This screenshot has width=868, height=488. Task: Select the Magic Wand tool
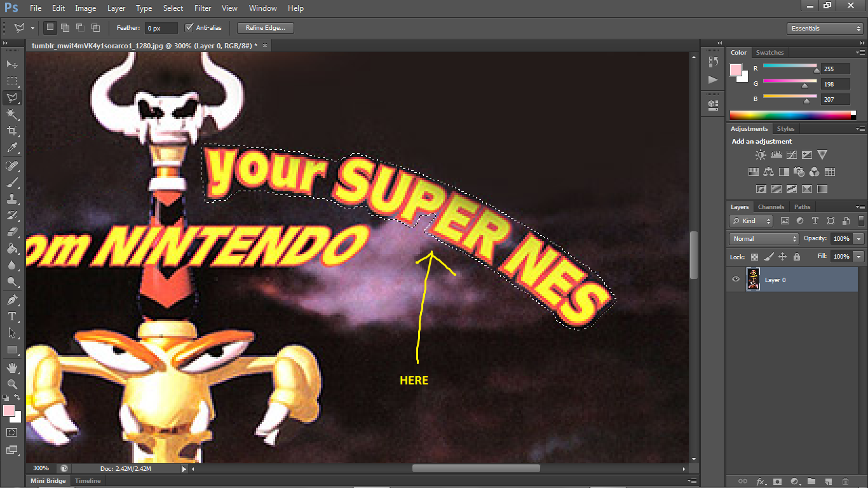click(x=12, y=114)
